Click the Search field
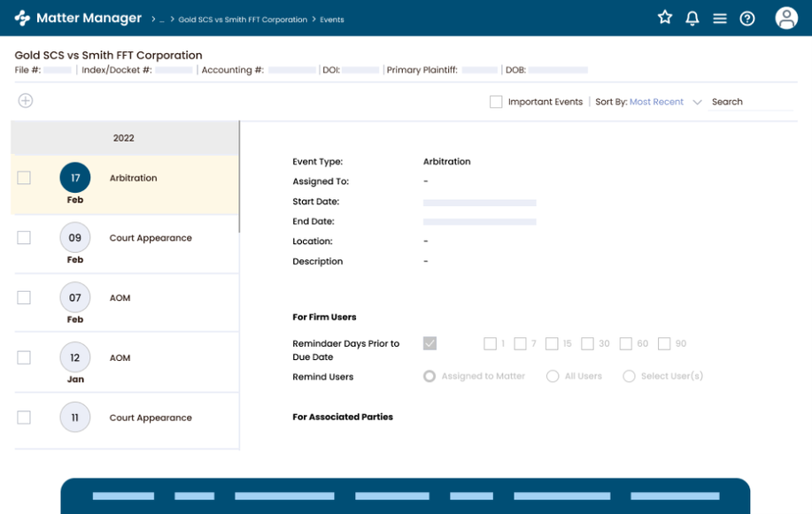The height and width of the screenshot is (514, 812). tap(750, 102)
